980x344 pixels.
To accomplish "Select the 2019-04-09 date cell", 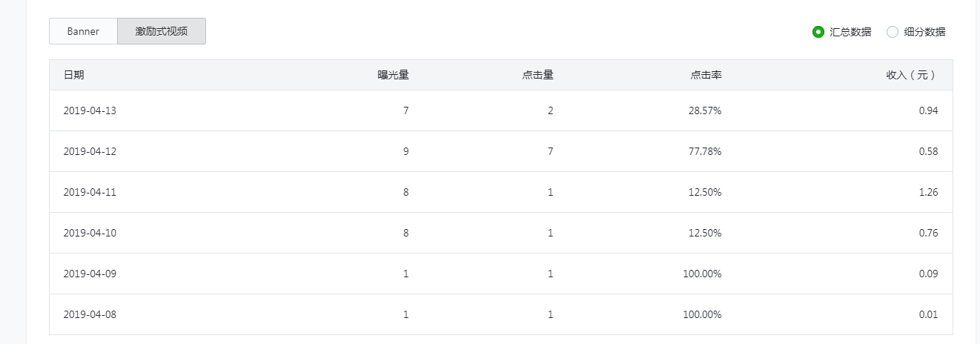I will click(90, 274).
